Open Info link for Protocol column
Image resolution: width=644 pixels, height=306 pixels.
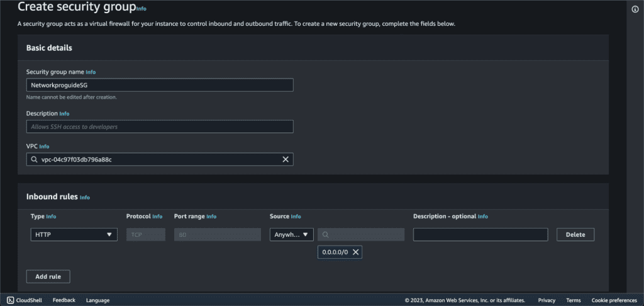coord(157,216)
